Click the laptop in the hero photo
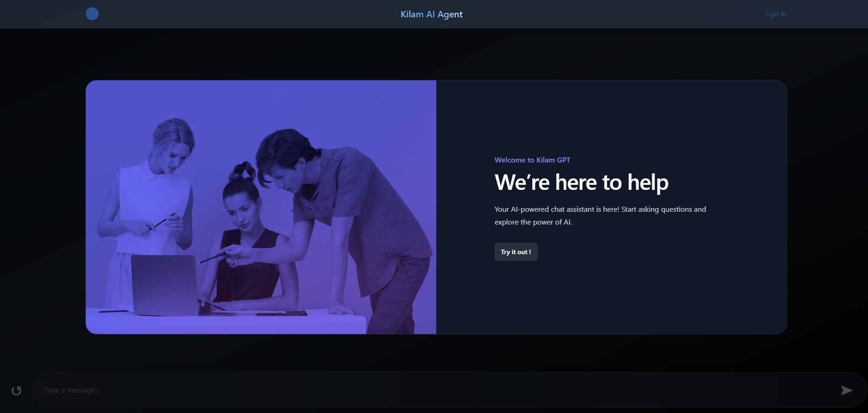Image resolution: width=868 pixels, height=413 pixels. pyautogui.click(x=164, y=284)
